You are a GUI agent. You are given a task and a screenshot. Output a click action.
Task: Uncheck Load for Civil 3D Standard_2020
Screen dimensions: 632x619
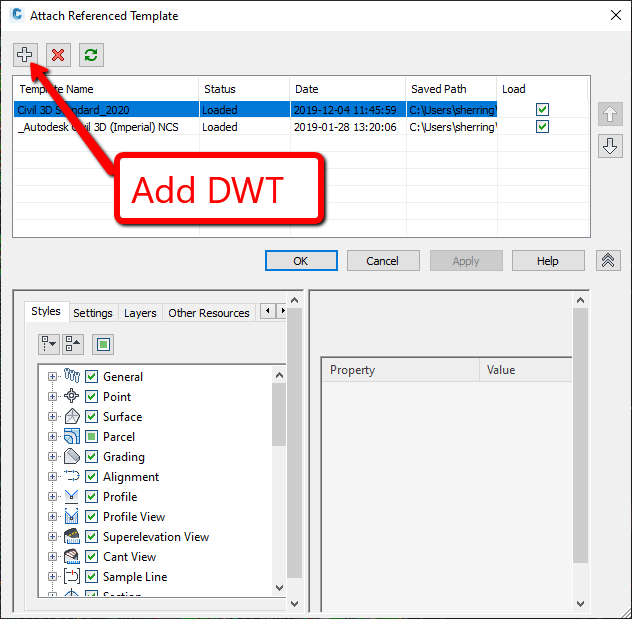coord(542,109)
